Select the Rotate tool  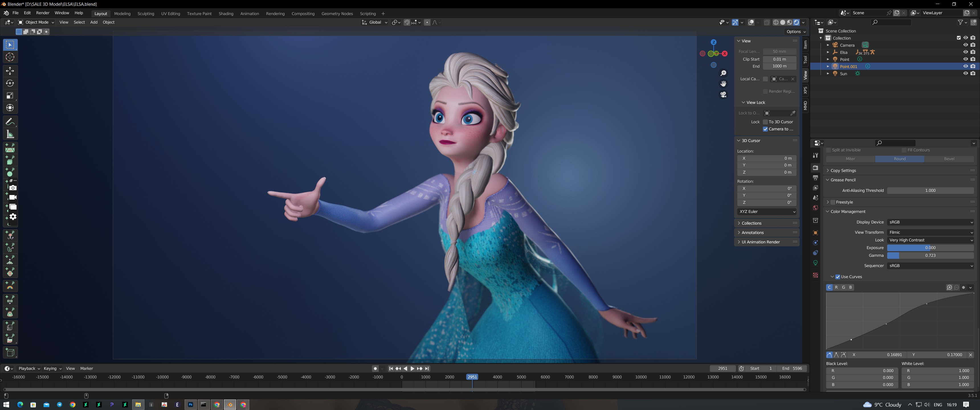[10, 83]
